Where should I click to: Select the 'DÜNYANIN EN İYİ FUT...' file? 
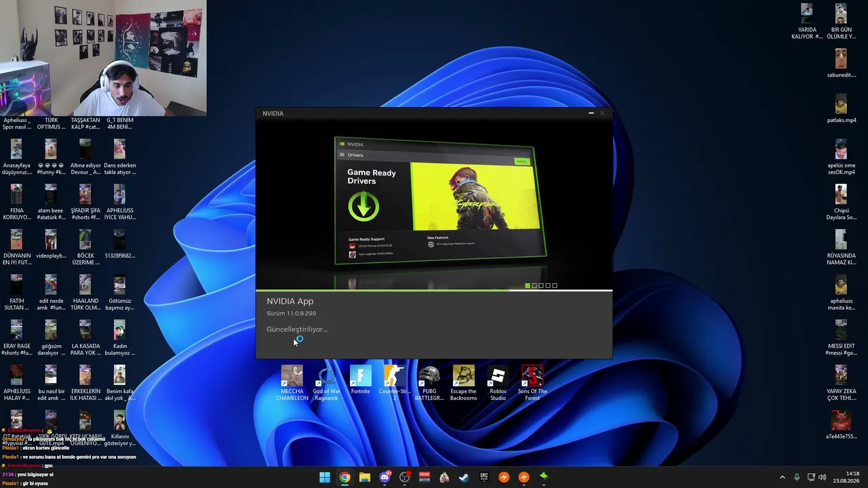(x=16, y=247)
